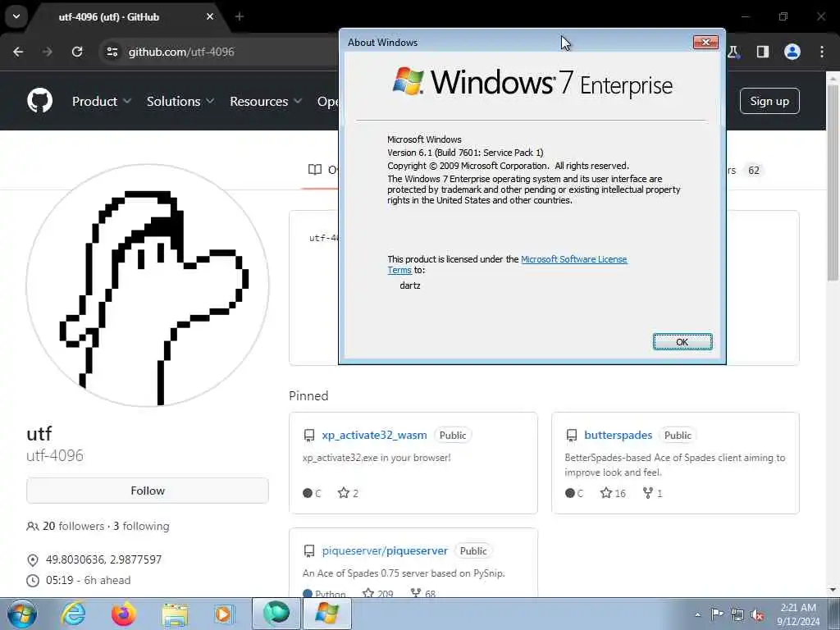
Task: Open the Windows Start menu orb
Action: [x=22, y=614]
